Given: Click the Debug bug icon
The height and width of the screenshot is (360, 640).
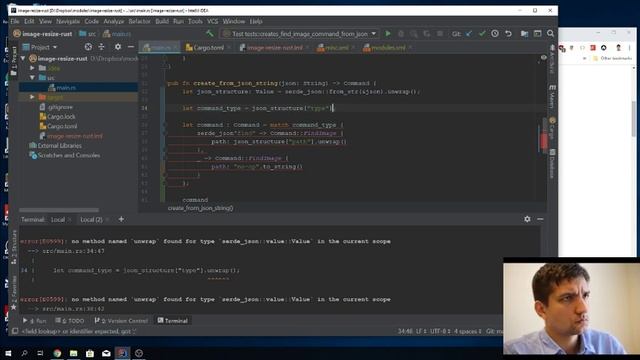Looking at the screenshot, I should pyautogui.click(x=401, y=34).
